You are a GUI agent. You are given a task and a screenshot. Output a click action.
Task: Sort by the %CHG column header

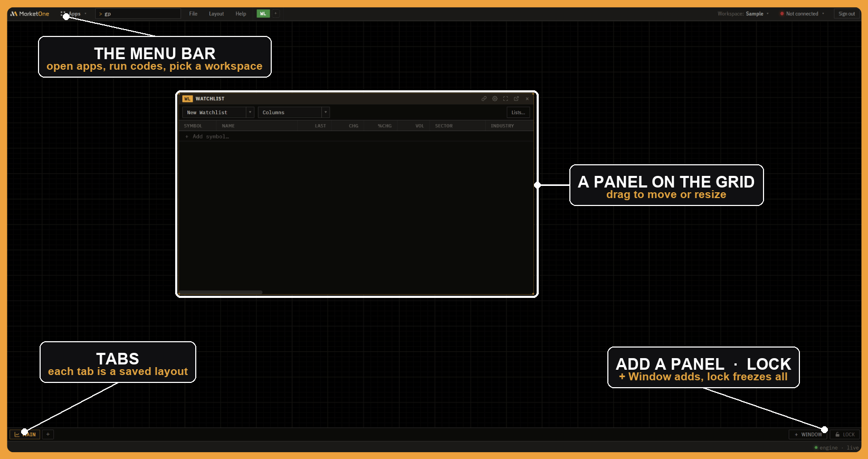tap(385, 126)
